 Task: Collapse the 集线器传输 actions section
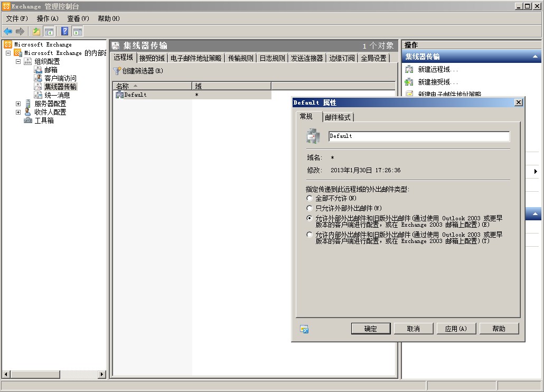[x=535, y=57]
